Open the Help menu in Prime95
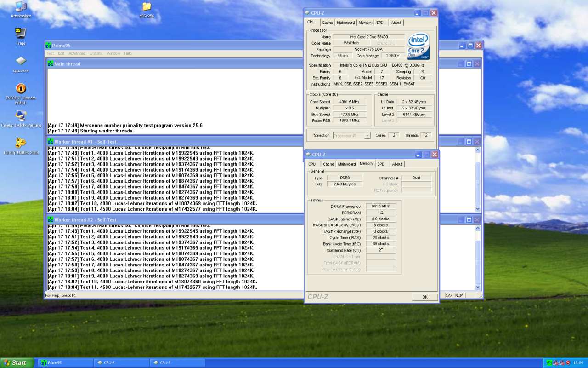Screen dimensions: 588x368 tap(128, 53)
